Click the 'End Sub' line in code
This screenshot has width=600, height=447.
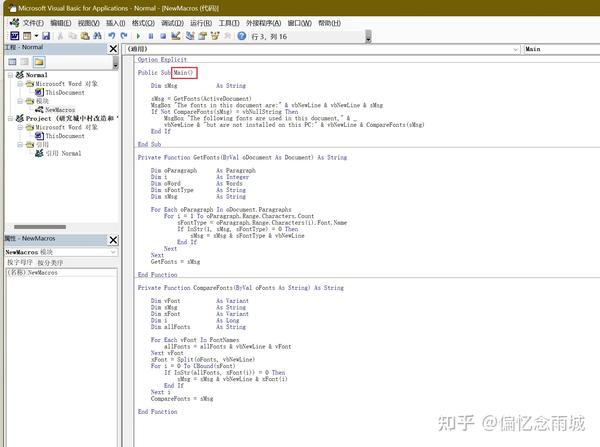pos(149,144)
